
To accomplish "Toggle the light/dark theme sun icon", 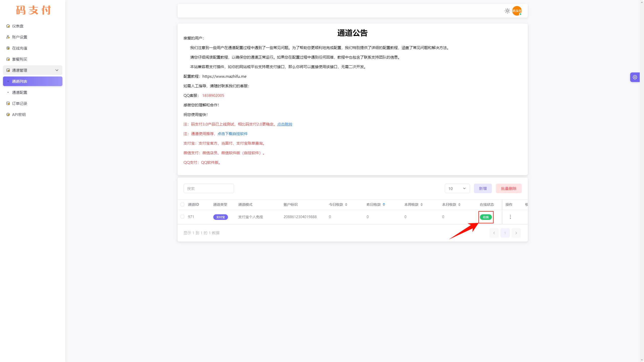I will [x=507, y=11].
